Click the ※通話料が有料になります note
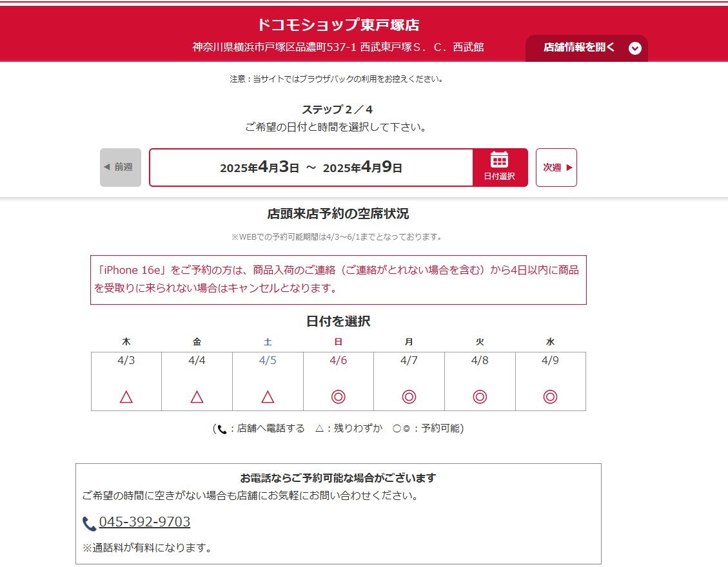This screenshot has height=567, width=728. (147, 548)
